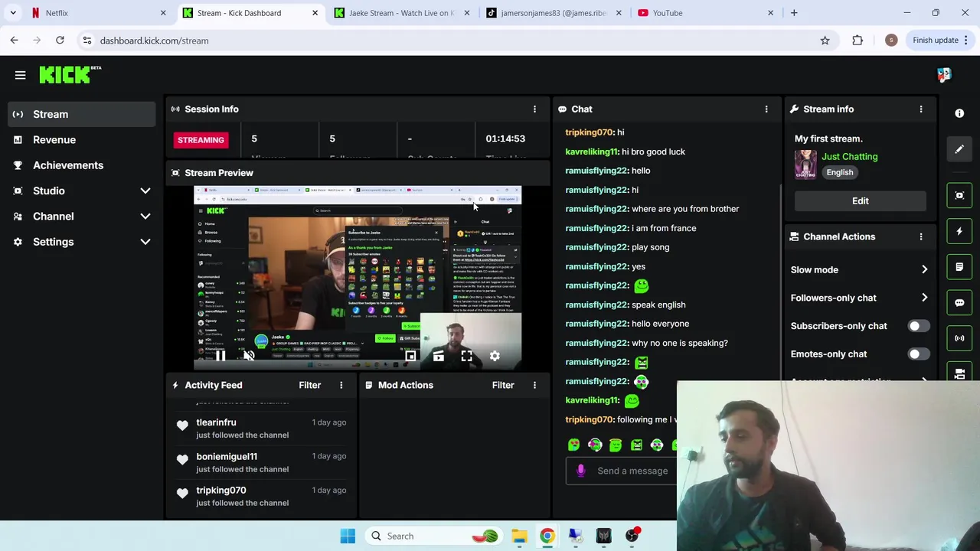Click the theater mode icon in preview
Image resolution: width=980 pixels, height=551 pixels.
439,356
